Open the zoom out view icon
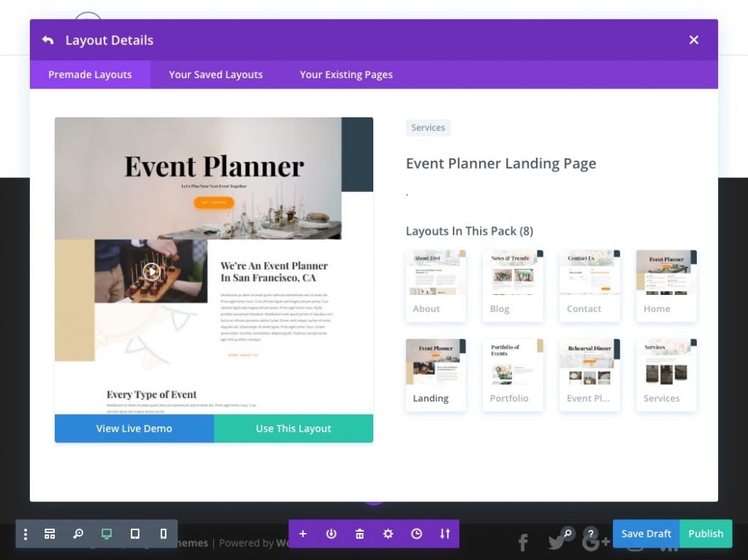748x560 pixels. pyautogui.click(x=78, y=534)
